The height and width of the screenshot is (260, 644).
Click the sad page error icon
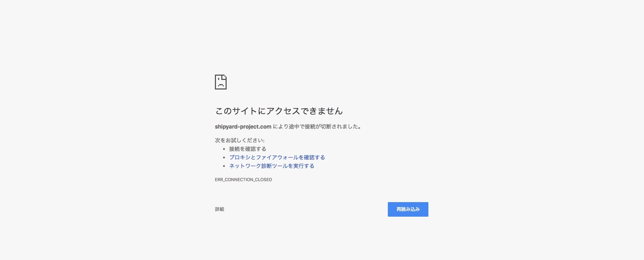tap(221, 82)
